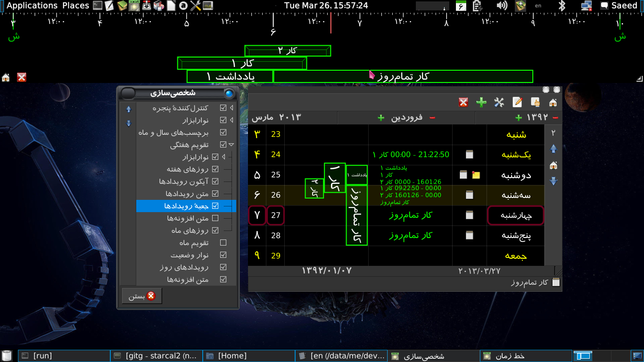The image size is (644, 362).
Task: Collapse the تقویم هفتگی tree node
Action: pos(231,145)
